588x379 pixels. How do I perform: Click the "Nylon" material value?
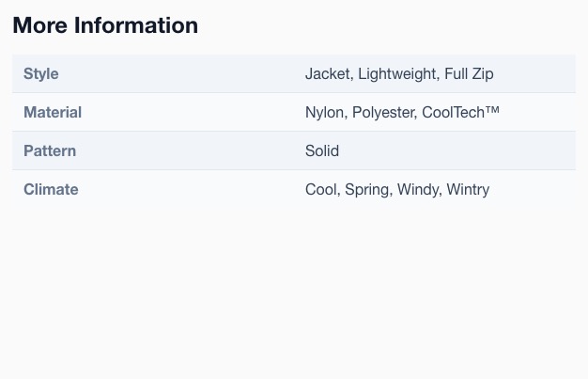pyautogui.click(x=326, y=113)
